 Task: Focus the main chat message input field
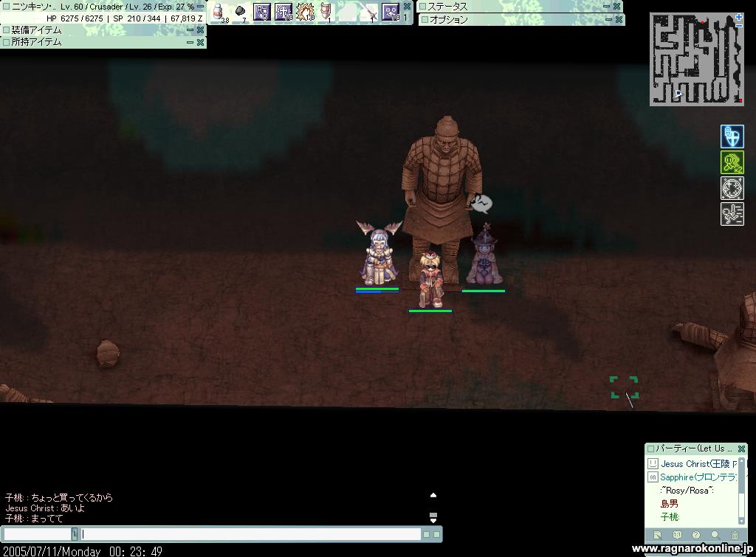click(x=250, y=534)
